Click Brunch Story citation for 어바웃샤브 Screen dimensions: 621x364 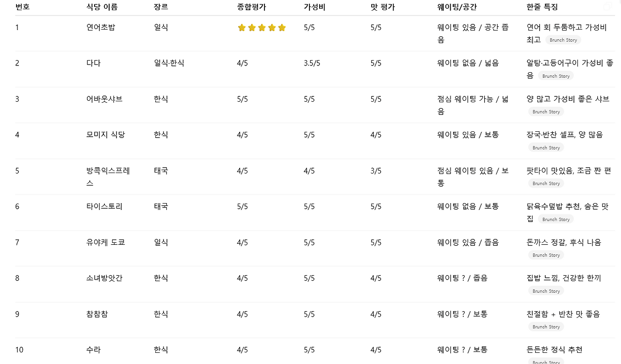[x=546, y=112]
